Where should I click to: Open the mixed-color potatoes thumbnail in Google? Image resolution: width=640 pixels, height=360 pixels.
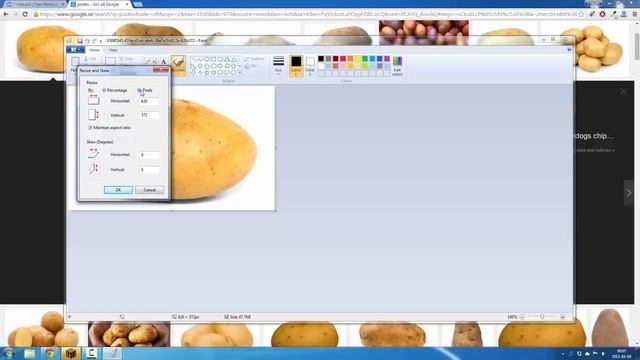(424, 33)
